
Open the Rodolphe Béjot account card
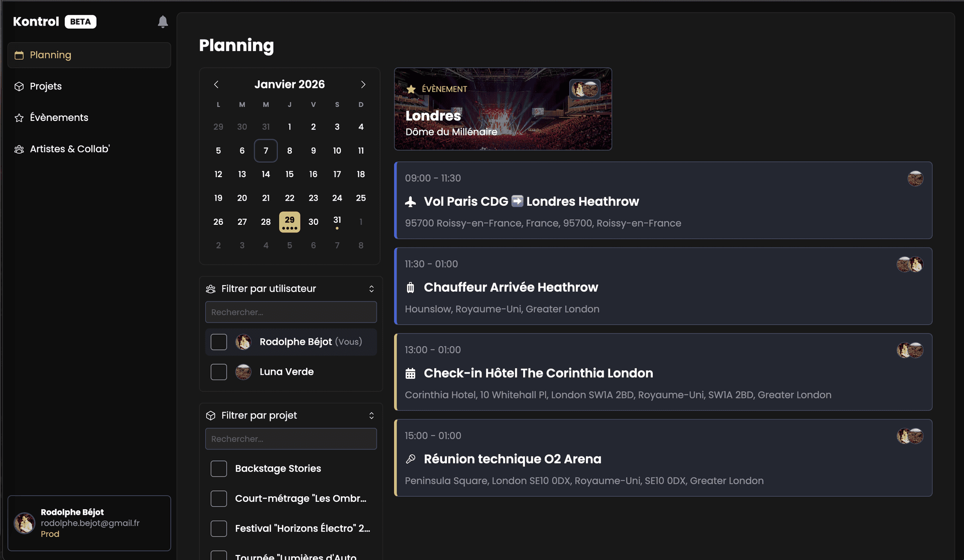point(89,523)
